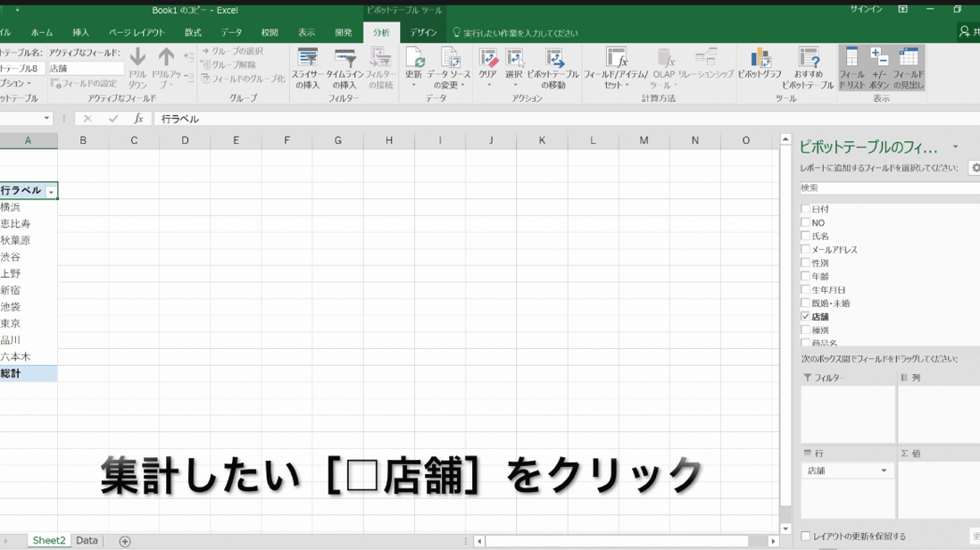Image resolution: width=980 pixels, height=550 pixels.
Task: Check the 年齢 field checkbox
Action: pyautogui.click(x=806, y=276)
